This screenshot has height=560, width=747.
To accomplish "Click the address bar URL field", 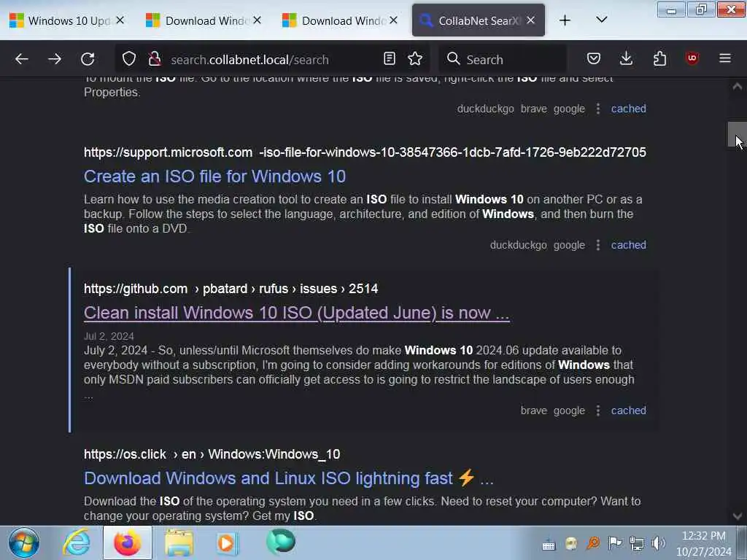I will pos(271,60).
